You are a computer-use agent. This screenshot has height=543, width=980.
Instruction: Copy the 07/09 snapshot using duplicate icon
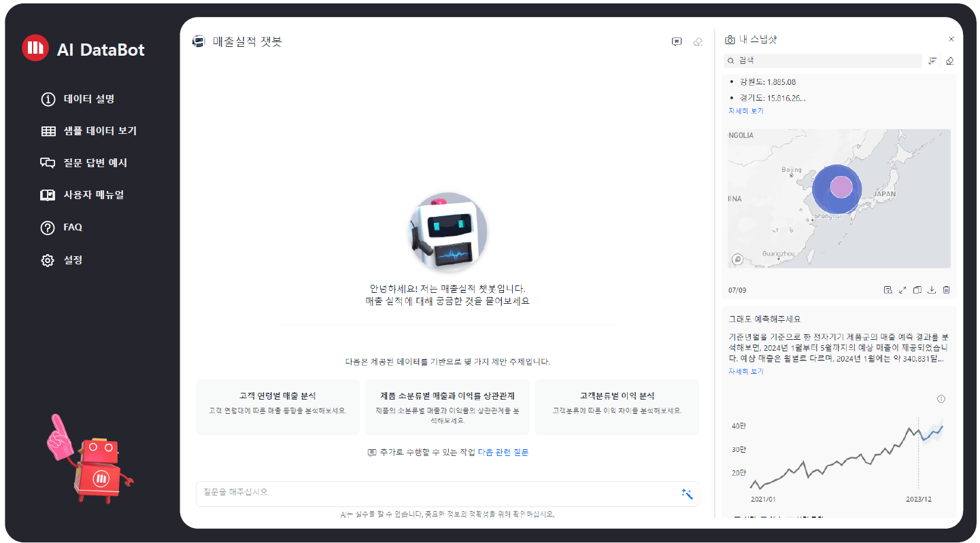917,290
